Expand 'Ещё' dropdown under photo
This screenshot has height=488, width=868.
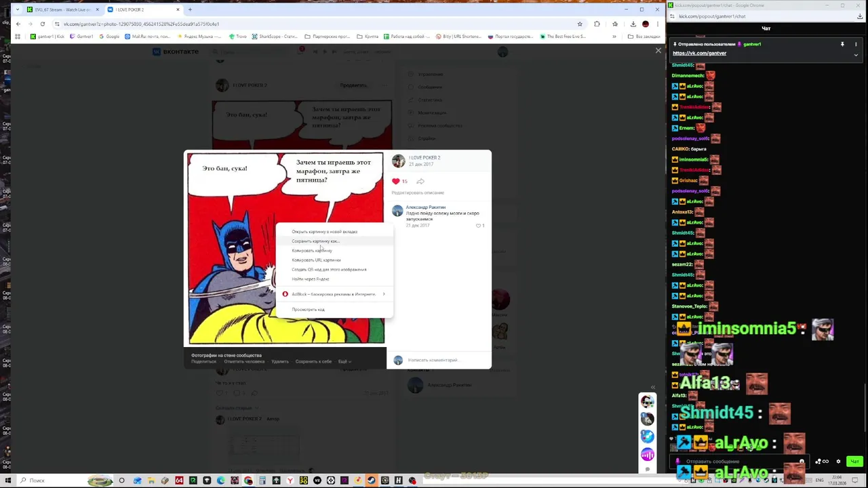coord(344,362)
